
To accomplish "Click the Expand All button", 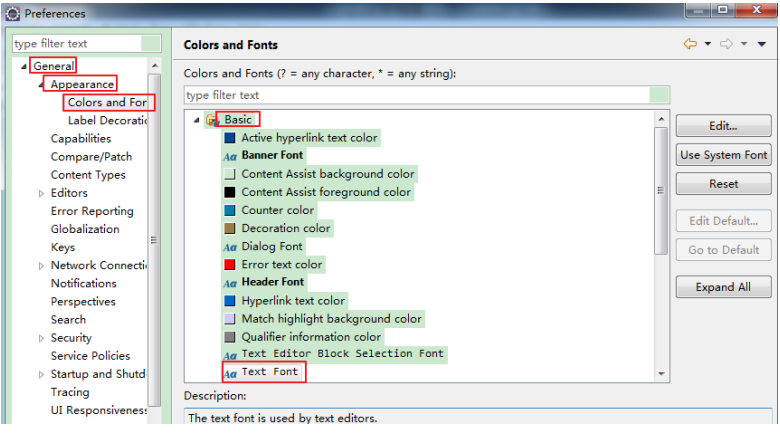I will click(723, 287).
